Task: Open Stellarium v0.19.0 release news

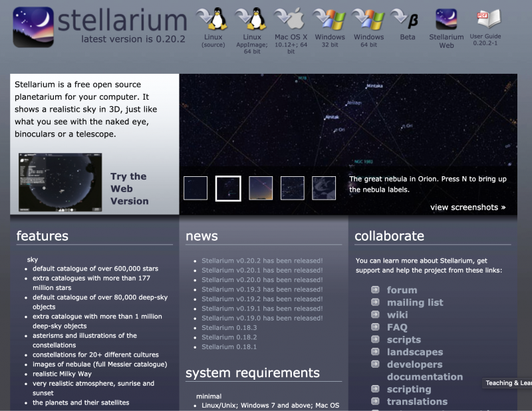Action: click(x=262, y=318)
